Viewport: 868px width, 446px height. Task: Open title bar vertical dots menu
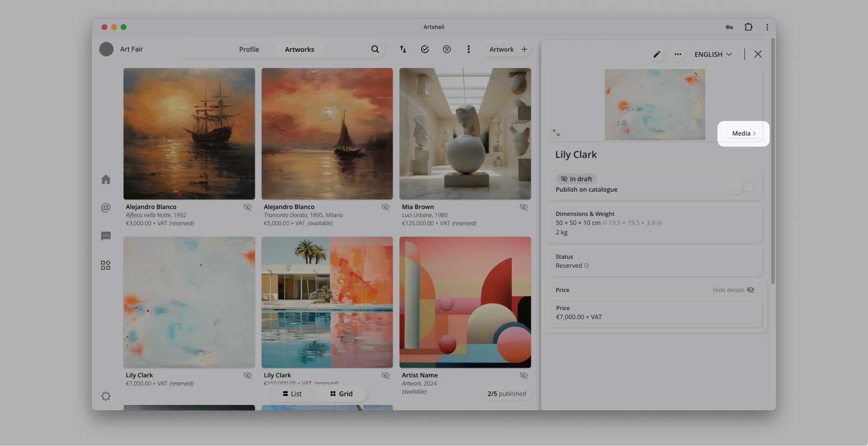coord(767,27)
